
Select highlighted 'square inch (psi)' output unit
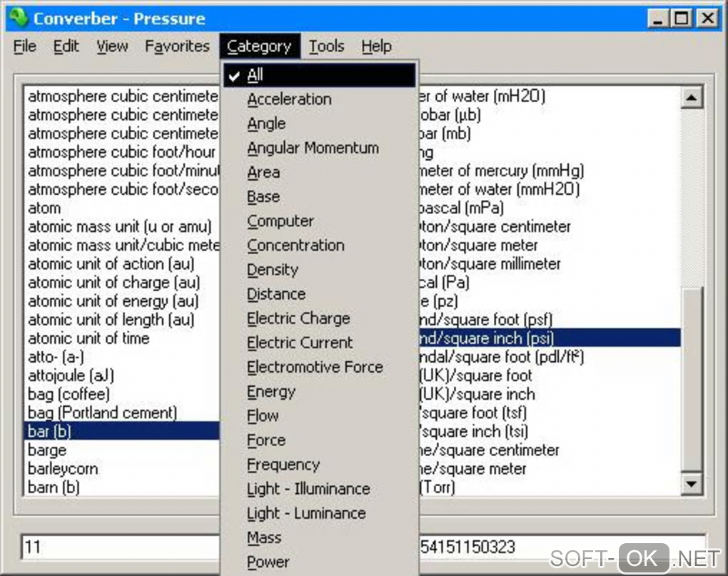click(550, 338)
